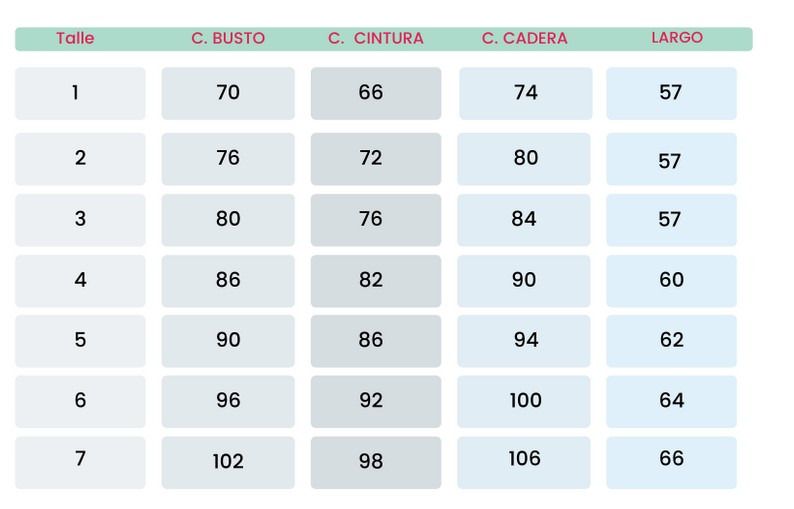Screen dimensions: 794x509
Task: Click the size 4 Talle cell
Action: pyautogui.click(x=80, y=280)
